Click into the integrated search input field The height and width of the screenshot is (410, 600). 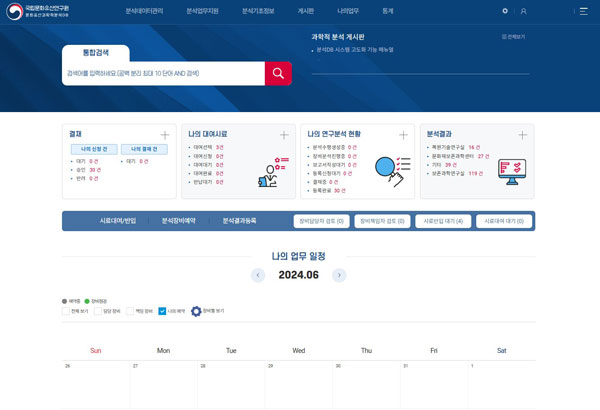click(x=163, y=74)
